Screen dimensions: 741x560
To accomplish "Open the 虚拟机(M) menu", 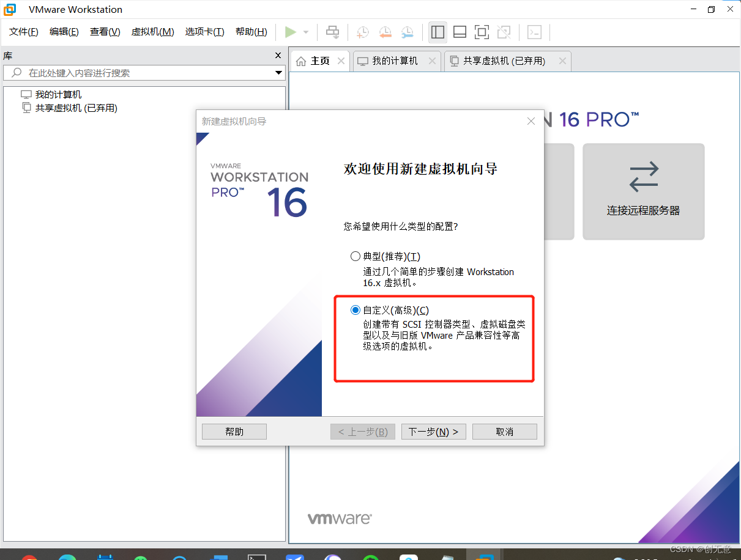I will 153,32.
